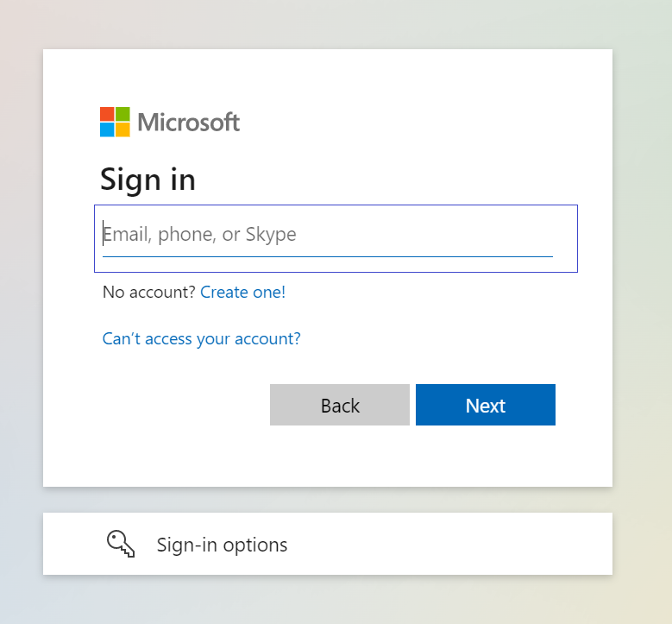This screenshot has width=672, height=624.
Task: Continue with the Next button
Action: (x=486, y=405)
